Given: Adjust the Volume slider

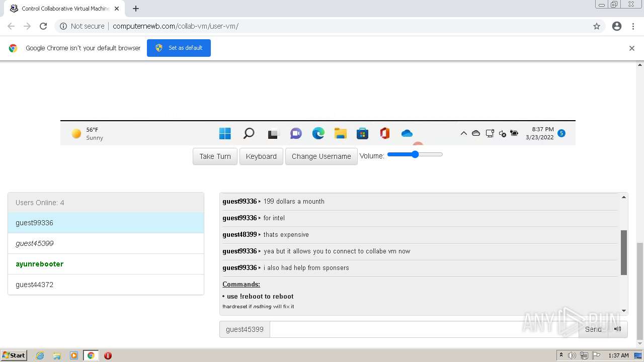Looking at the screenshot, I should tap(415, 154).
